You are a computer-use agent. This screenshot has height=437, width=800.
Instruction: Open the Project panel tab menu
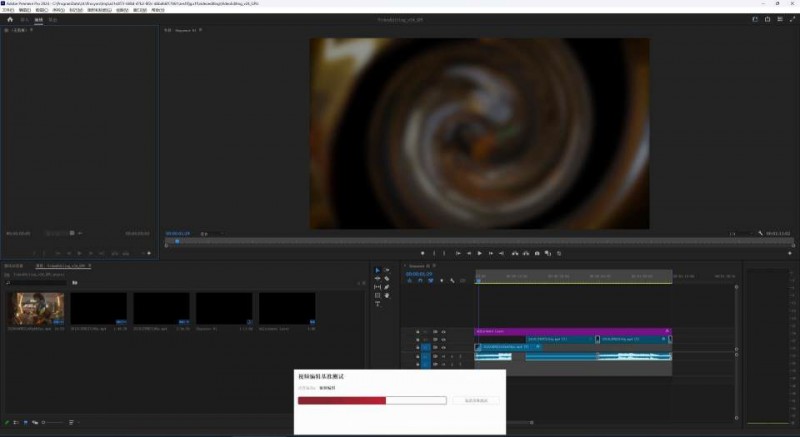[89, 266]
